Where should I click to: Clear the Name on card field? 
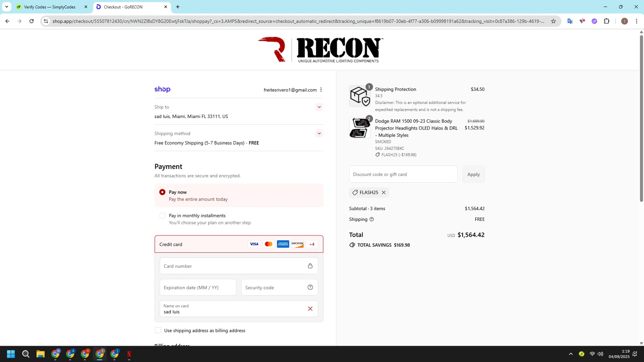(310, 309)
